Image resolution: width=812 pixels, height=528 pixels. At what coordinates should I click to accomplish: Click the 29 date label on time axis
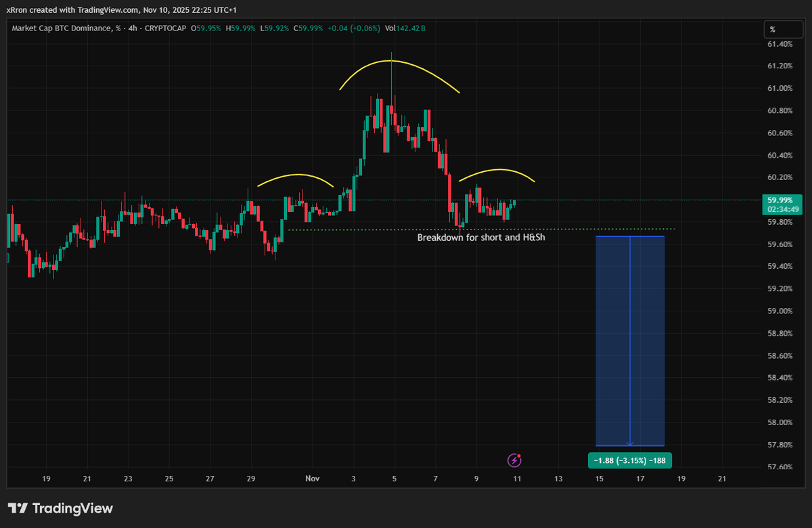(x=250, y=479)
